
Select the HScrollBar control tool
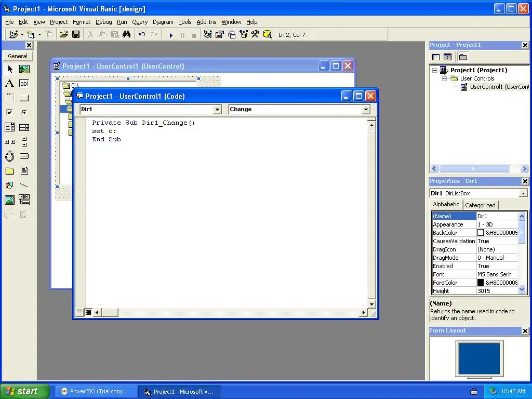pyautogui.click(x=10, y=142)
